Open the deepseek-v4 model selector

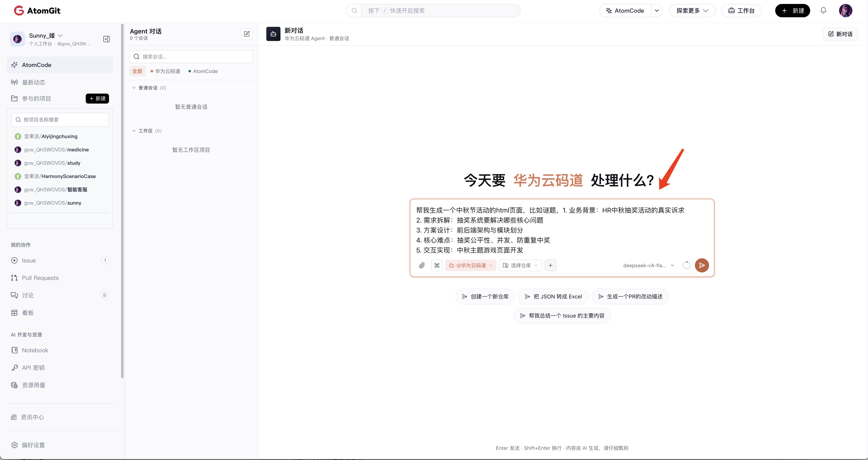click(648, 265)
